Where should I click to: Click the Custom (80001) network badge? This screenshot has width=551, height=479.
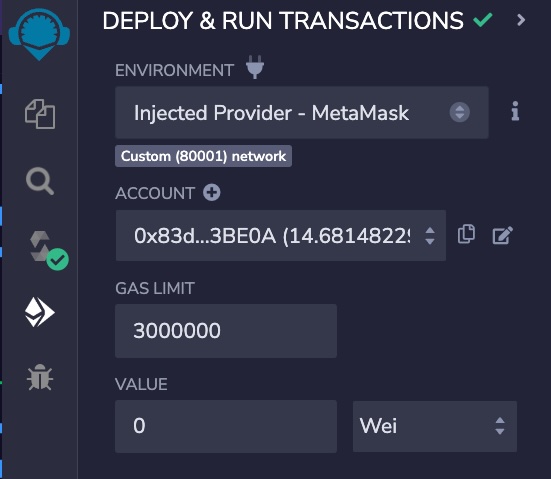[203, 156]
